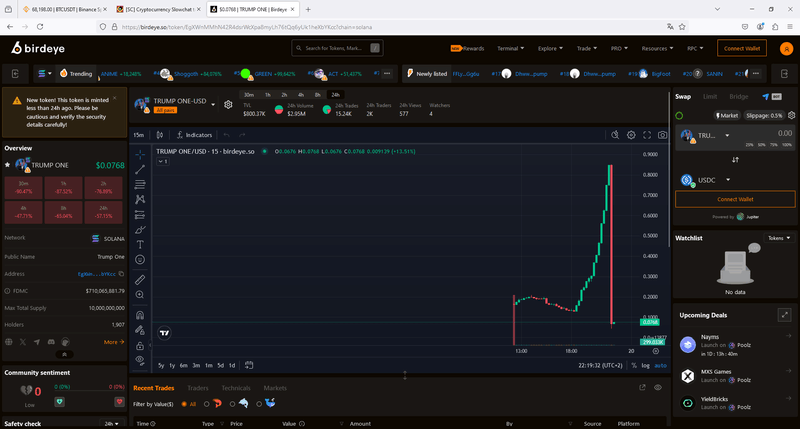Swap token direction arrows
The width and height of the screenshot is (800, 429).
point(735,160)
